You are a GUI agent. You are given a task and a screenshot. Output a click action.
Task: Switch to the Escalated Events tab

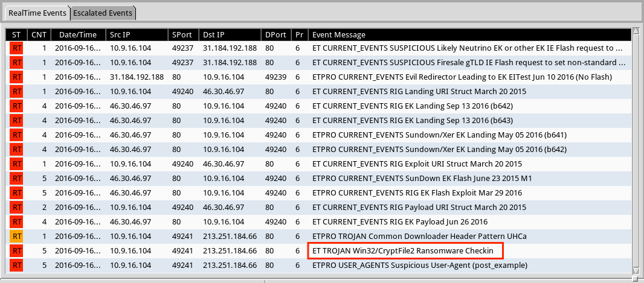[x=104, y=13]
